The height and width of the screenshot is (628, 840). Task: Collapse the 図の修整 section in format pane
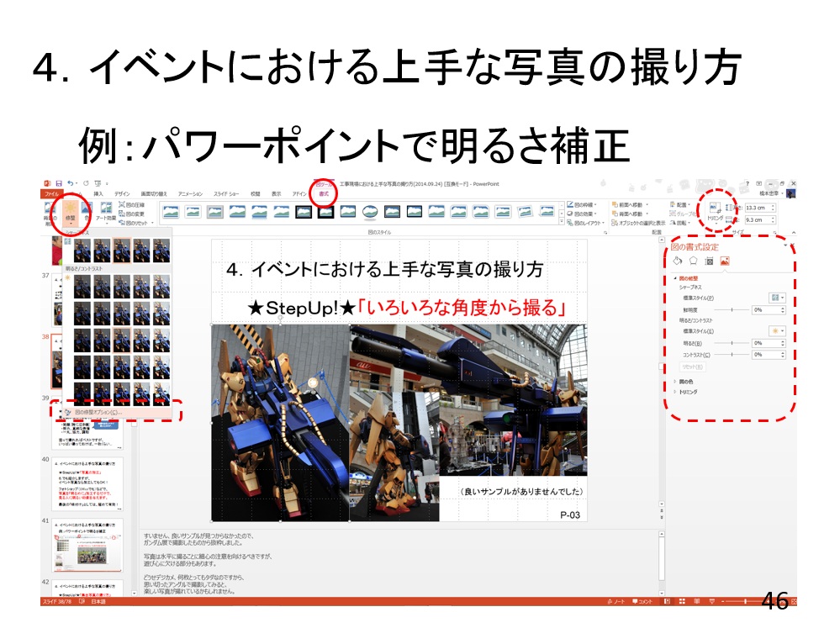[x=674, y=278]
